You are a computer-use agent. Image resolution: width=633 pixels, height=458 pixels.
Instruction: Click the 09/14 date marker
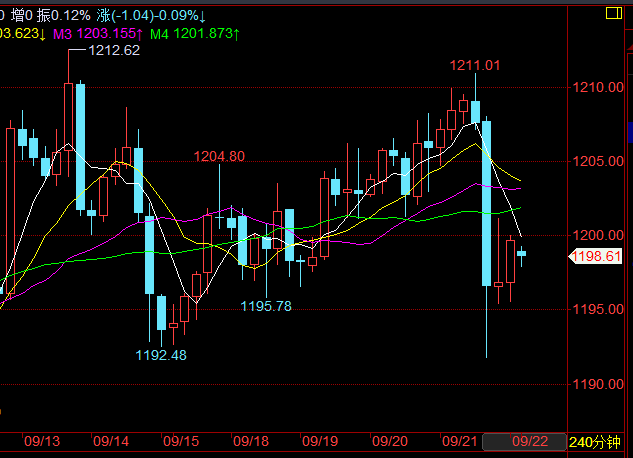coord(111,441)
